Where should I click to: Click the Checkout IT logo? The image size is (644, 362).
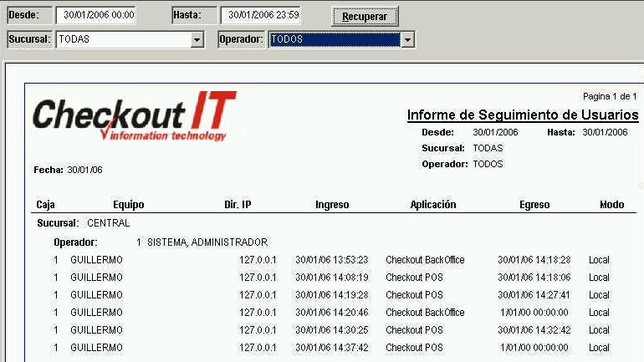click(134, 116)
